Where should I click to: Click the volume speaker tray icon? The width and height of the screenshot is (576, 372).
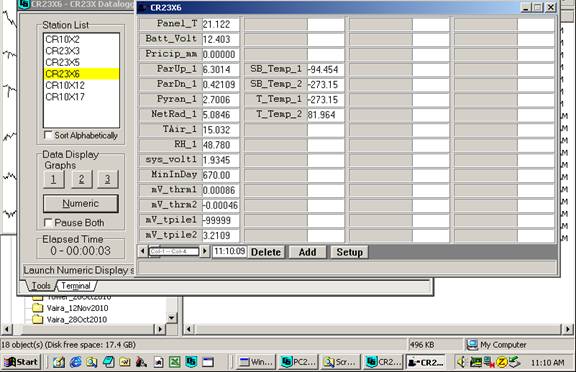coord(461,362)
